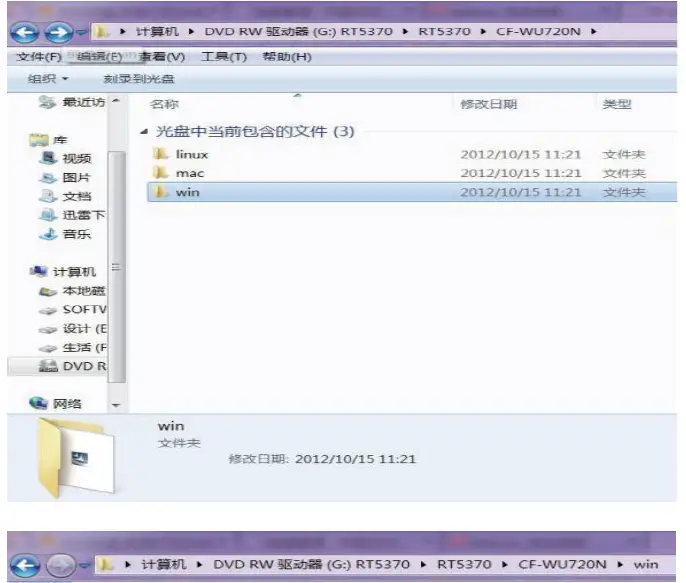The width and height of the screenshot is (686, 583).
Task: Click the Forward arrow in top Explorer window
Action: coord(60,32)
